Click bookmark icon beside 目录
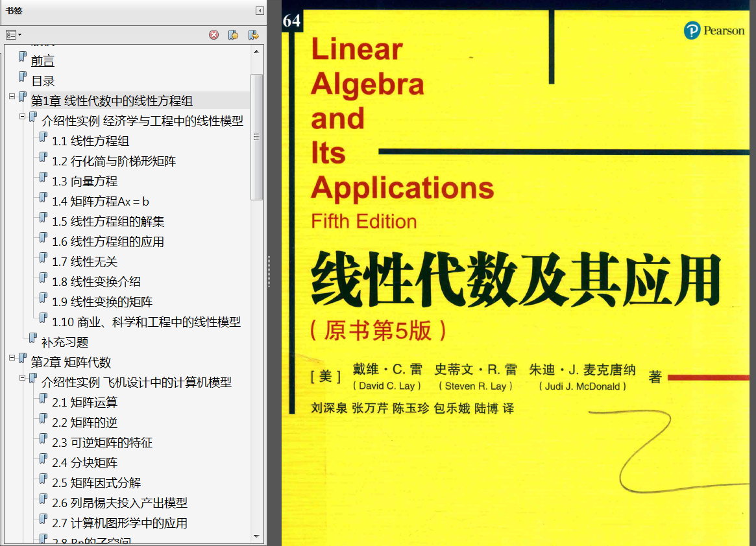This screenshot has height=546, width=756. coord(22,77)
